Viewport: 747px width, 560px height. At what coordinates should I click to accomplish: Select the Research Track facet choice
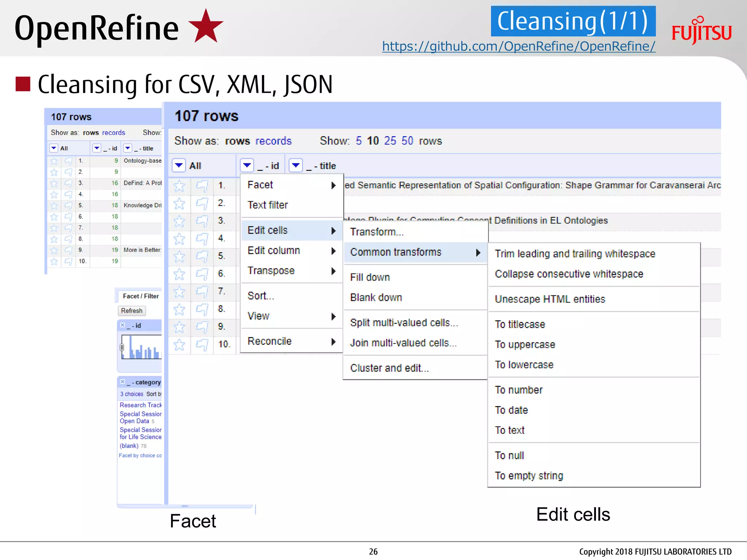tap(140, 405)
